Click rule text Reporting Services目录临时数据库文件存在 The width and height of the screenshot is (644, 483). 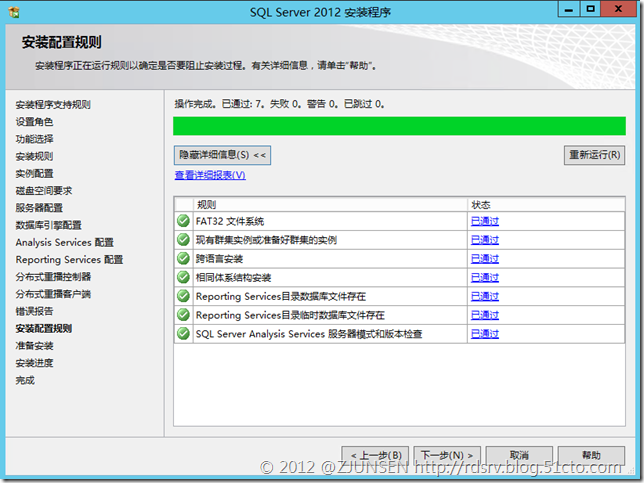pyautogui.click(x=290, y=315)
